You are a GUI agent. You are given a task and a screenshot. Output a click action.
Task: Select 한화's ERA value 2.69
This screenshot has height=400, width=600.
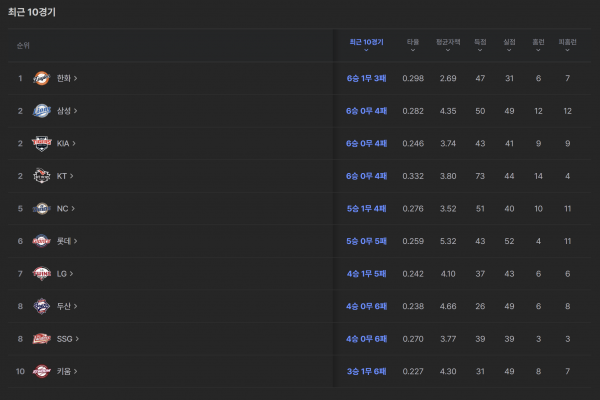coord(448,78)
